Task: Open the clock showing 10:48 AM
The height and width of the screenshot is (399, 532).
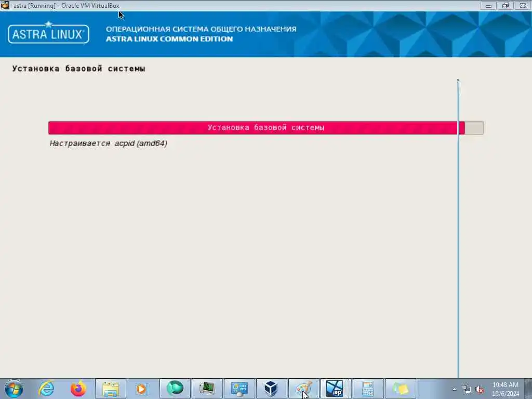Action: (505, 389)
